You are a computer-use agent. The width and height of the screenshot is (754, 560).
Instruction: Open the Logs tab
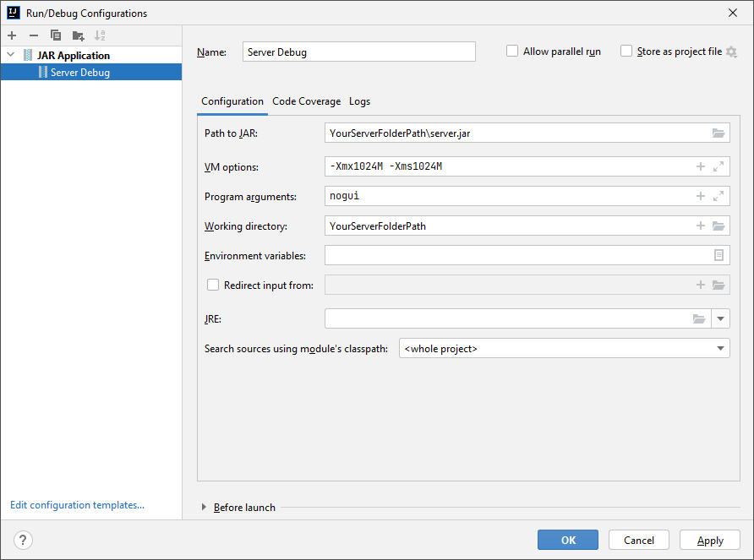pyautogui.click(x=359, y=101)
